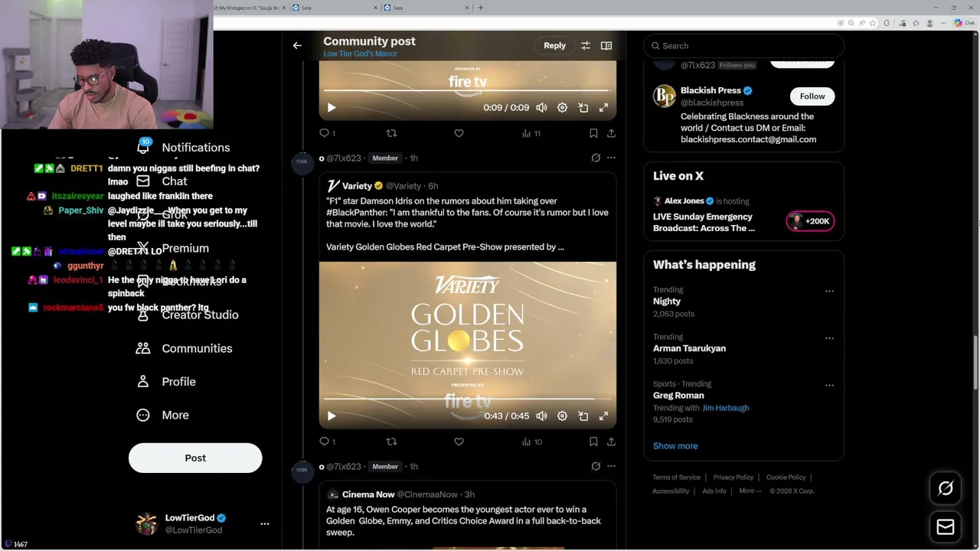Viewport: 980px width, 551px height.
Task: Open Grok actions on the Cinema Now quote post
Action: point(596,466)
